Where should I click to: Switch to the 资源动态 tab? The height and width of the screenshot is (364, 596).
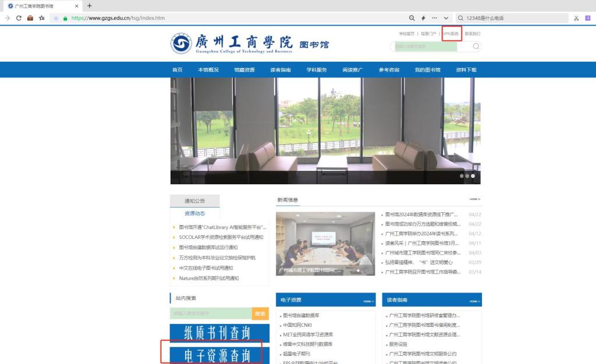pos(194,213)
